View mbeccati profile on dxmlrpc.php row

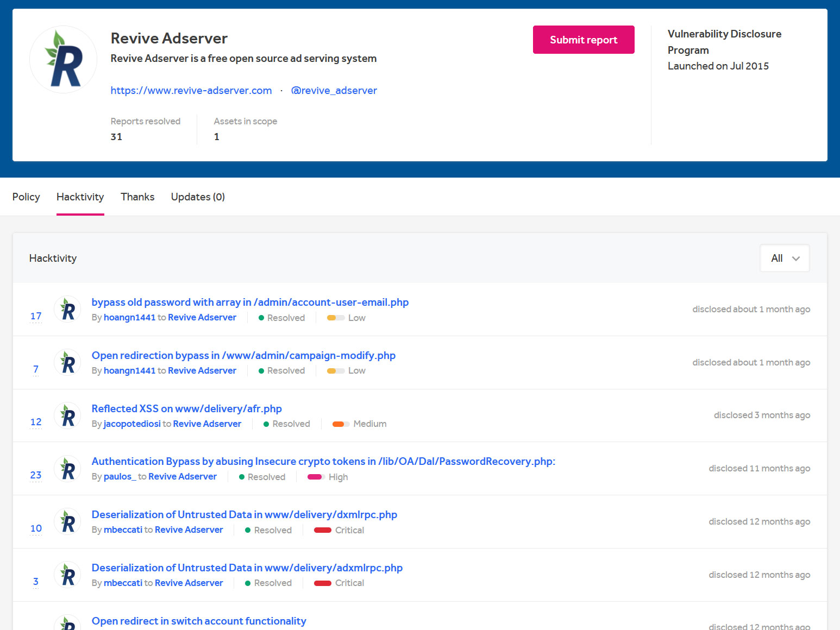pos(123,530)
